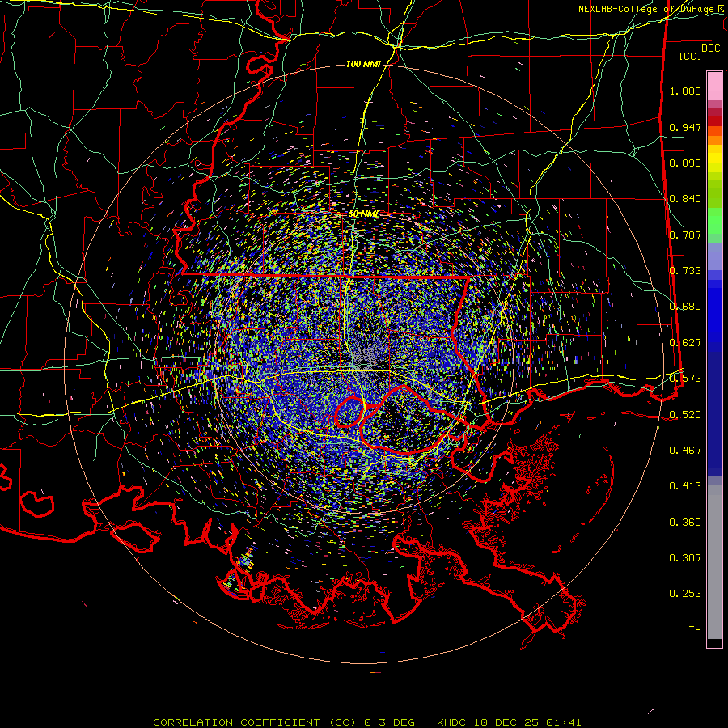Click the 0.893 scale value

click(685, 163)
